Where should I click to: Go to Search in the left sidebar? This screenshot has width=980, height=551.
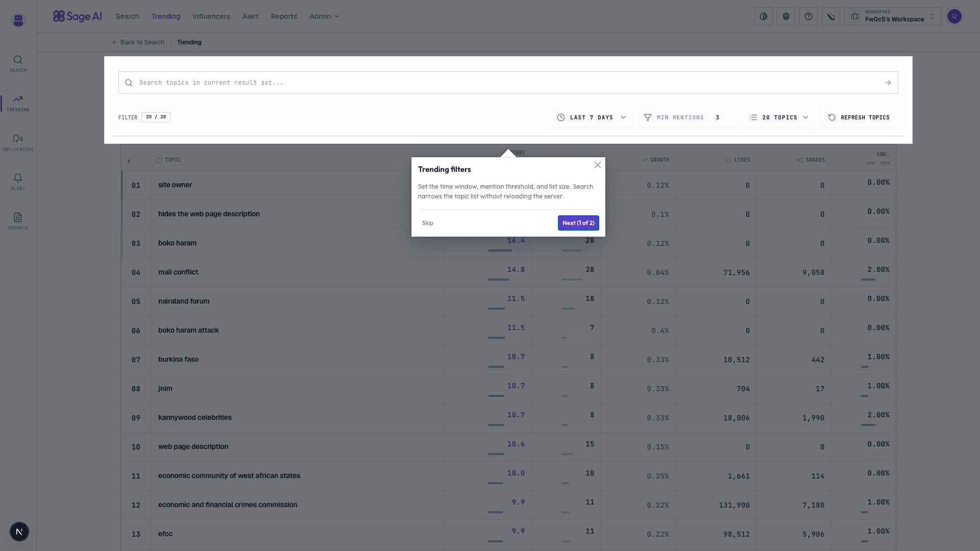point(18,64)
